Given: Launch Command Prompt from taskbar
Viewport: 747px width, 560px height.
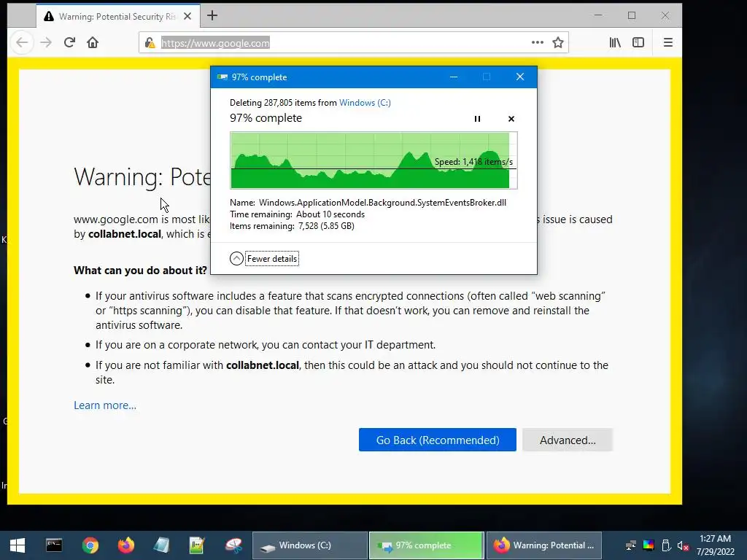Looking at the screenshot, I should 54,545.
